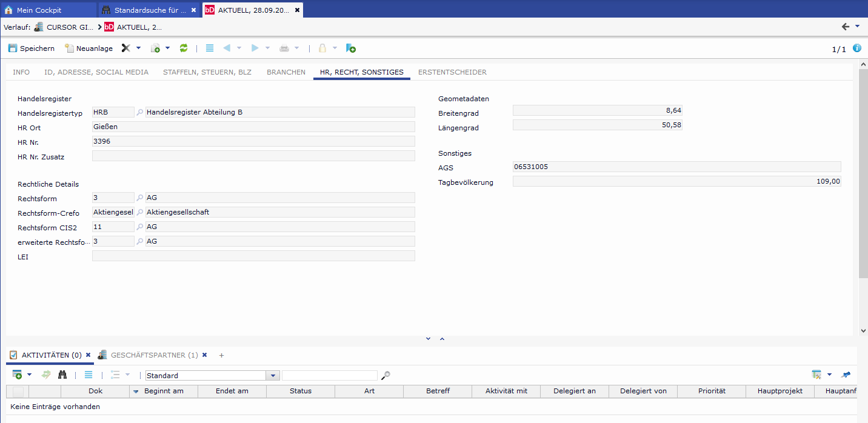Add a new sub-tab with plus button

click(221, 355)
